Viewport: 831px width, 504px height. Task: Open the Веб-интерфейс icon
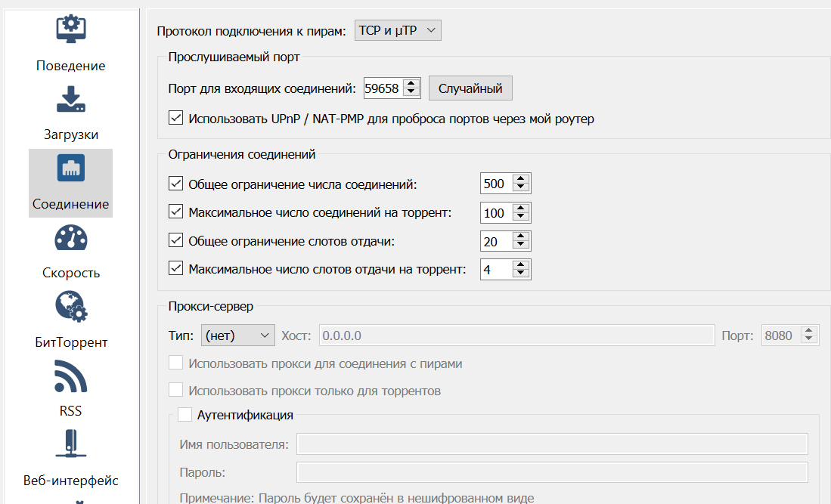[x=71, y=444]
